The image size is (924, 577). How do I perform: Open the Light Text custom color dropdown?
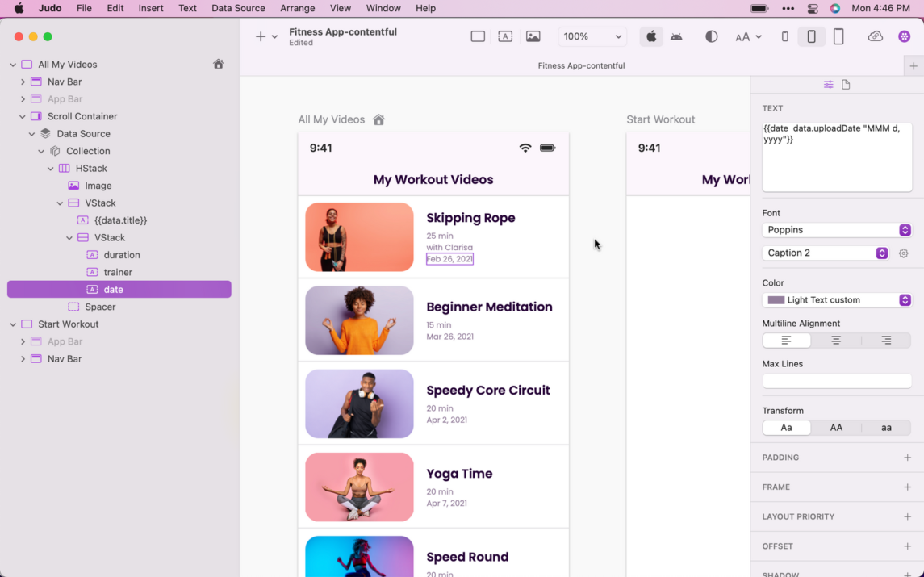pyautogui.click(x=837, y=300)
